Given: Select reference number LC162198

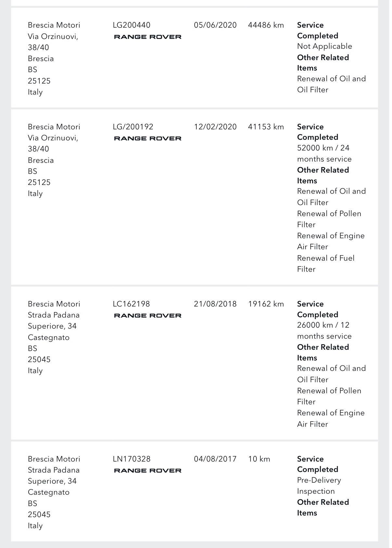Looking at the screenshot, I should tap(131, 304).
